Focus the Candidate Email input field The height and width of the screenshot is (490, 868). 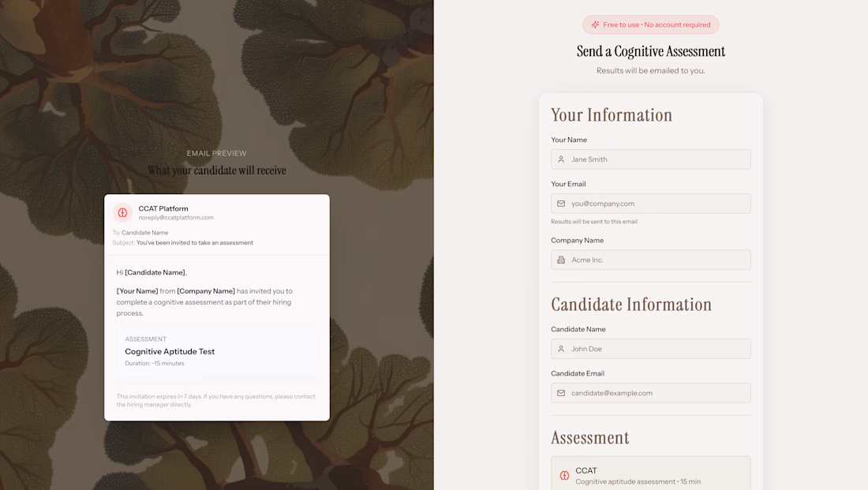coord(651,393)
